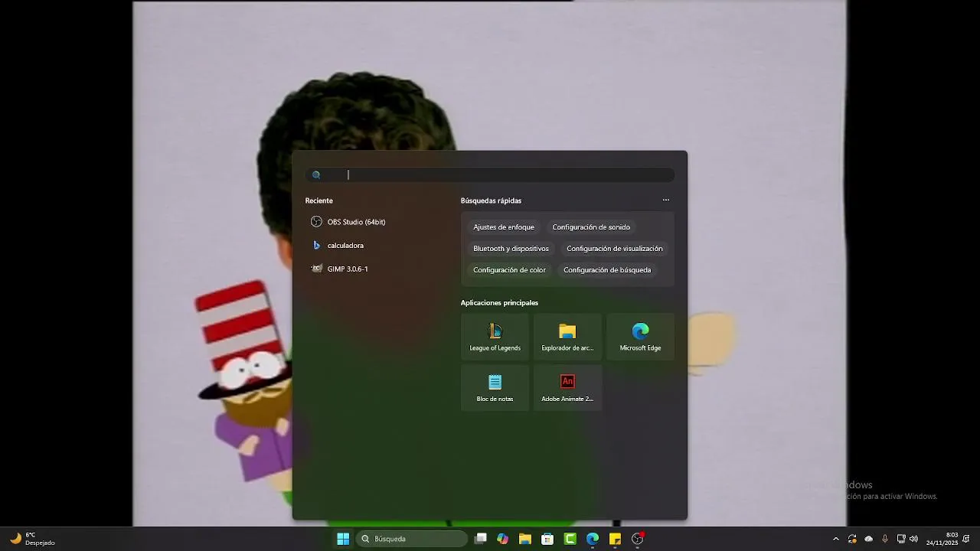Select Bluetooth y dispositivos quick search
980x551 pixels.
point(511,249)
